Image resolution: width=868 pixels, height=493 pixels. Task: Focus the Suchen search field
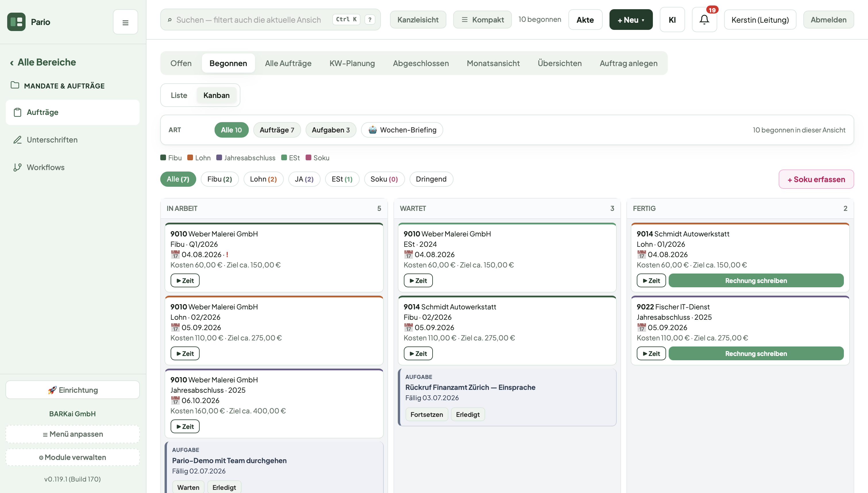click(270, 20)
